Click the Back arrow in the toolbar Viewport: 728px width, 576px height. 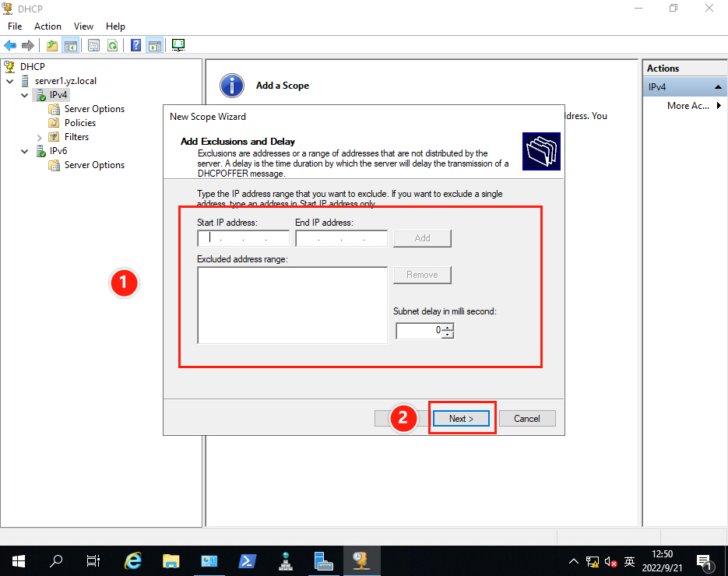(10, 46)
